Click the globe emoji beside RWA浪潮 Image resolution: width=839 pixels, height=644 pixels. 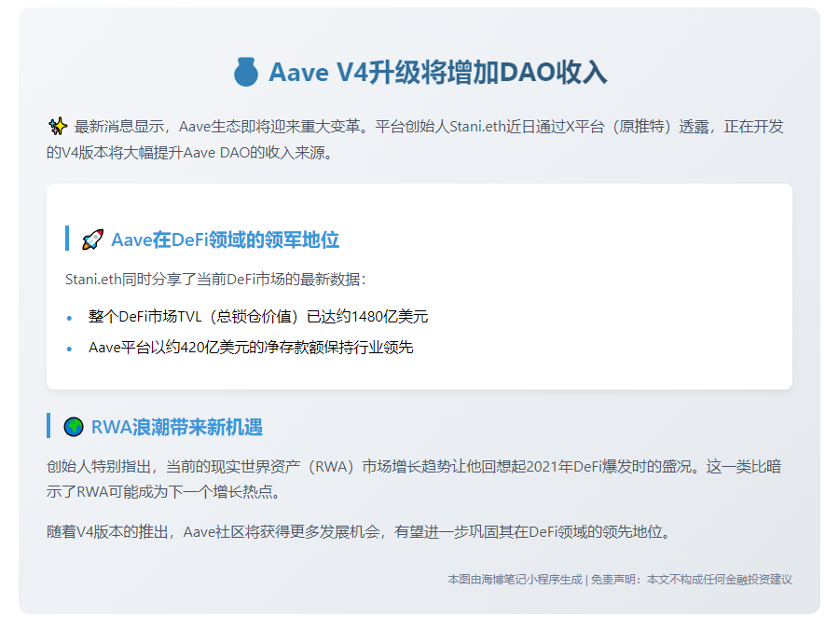74,427
